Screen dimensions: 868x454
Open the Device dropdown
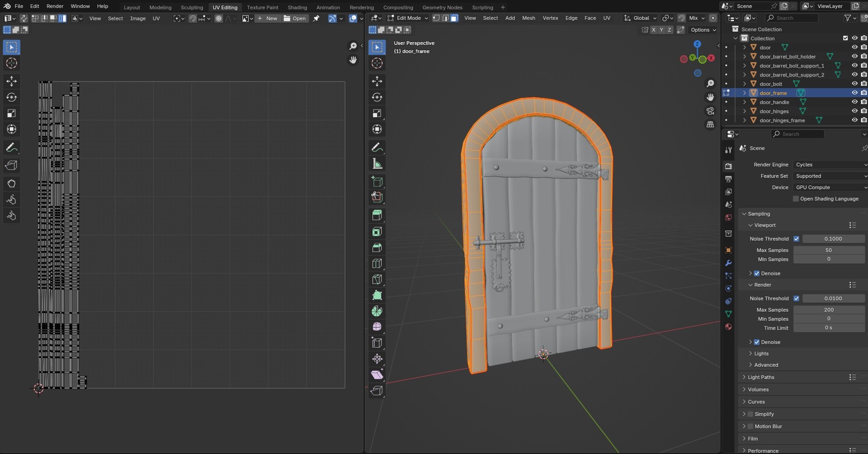pos(830,187)
